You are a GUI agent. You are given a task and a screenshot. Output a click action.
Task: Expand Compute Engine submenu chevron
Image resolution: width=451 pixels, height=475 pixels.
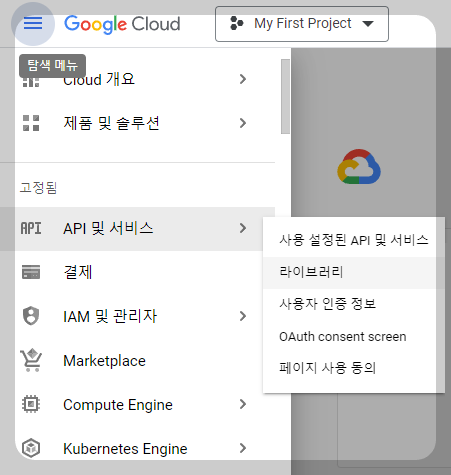pos(243,404)
